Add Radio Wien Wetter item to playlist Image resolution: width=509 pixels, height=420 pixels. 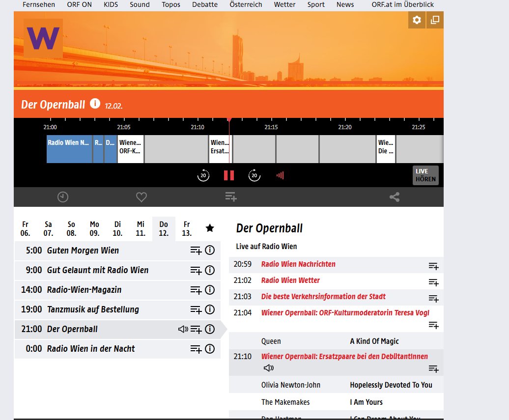click(x=433, y=282)
